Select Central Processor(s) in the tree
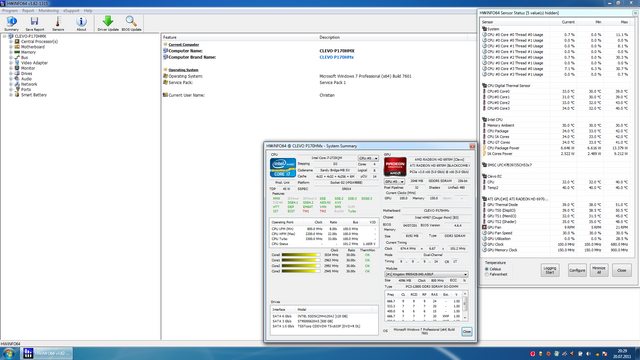Viewport: 640px width, 360px height. pos(39,42)
